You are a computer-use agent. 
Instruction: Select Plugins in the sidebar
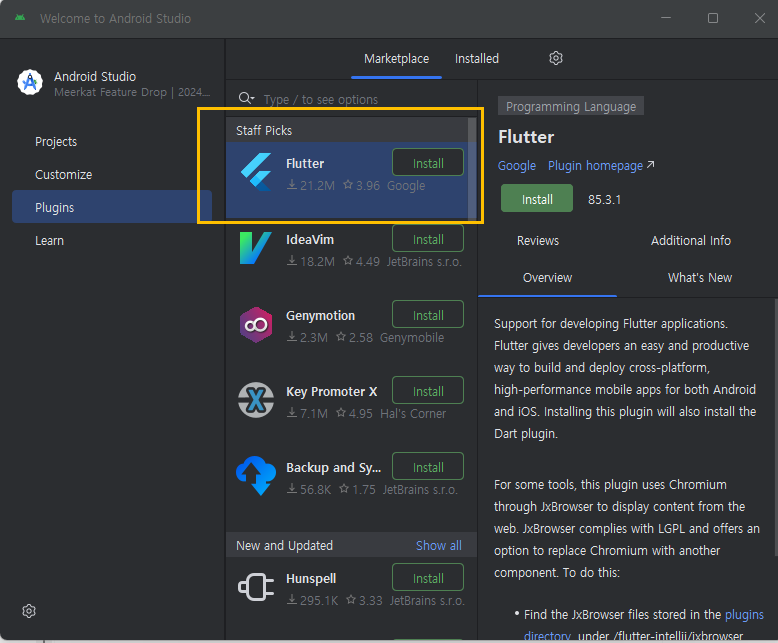coord(112,207)
